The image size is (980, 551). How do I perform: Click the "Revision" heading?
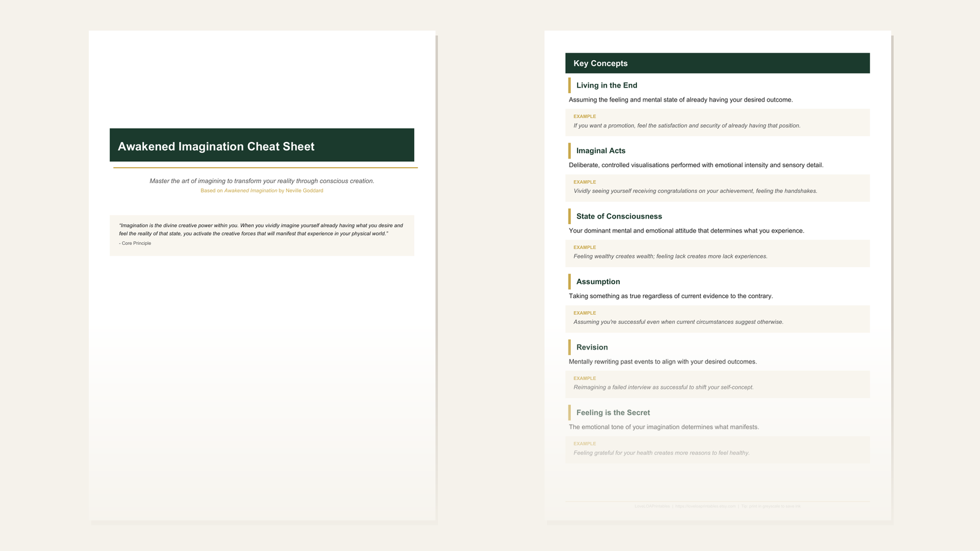pos(592,347)
